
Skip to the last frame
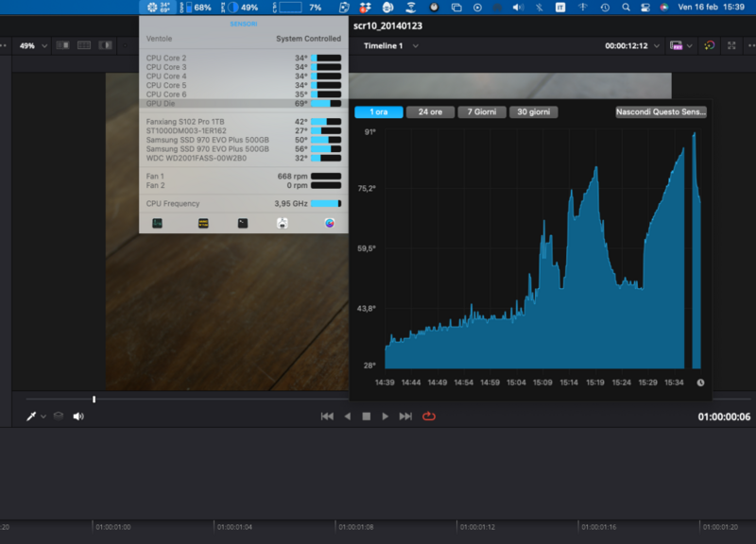405,416
